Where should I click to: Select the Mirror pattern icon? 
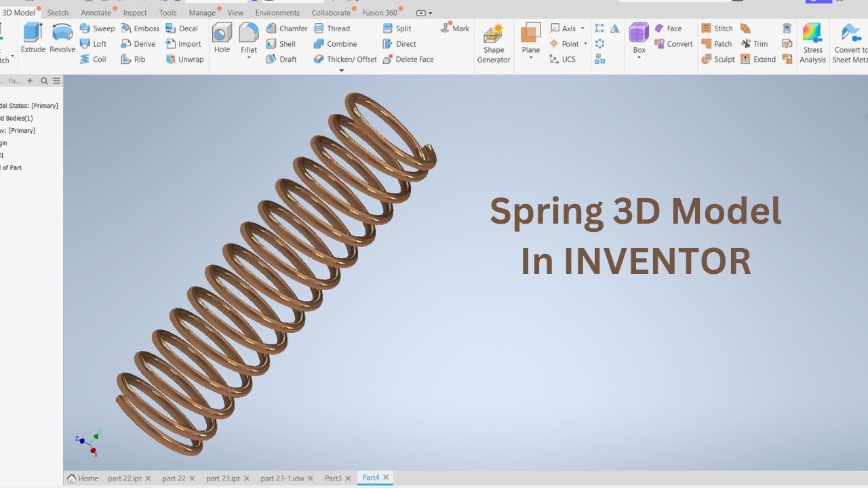pos(614,28)
